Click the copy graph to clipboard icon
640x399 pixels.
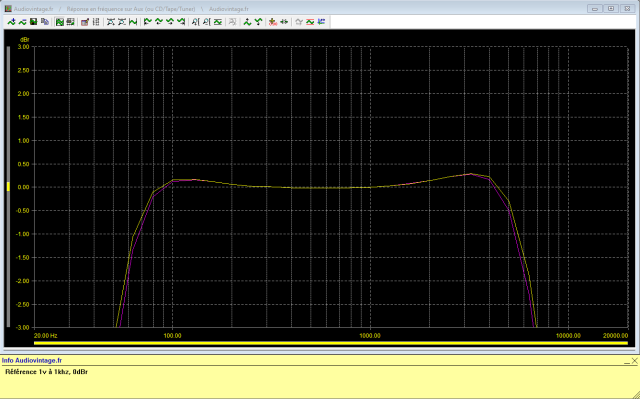[45, 22]
